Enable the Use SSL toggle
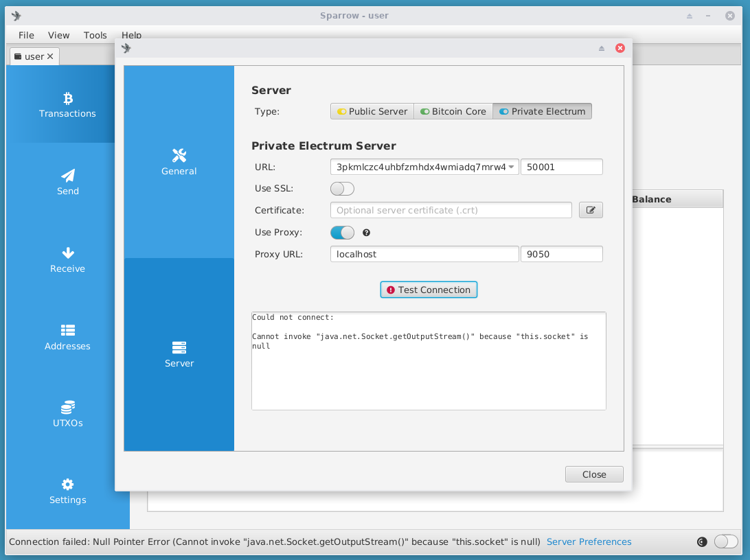 (x=341, y=188)
